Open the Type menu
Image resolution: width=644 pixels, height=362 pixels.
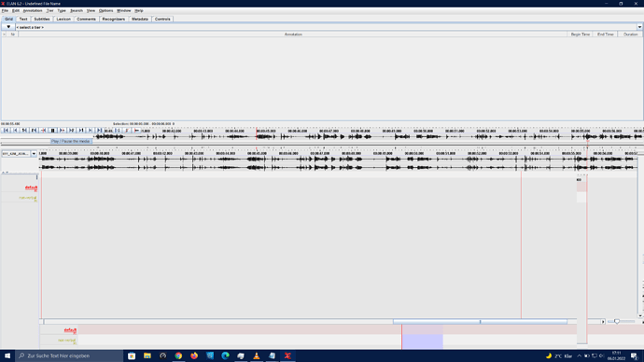(x=62, y=10)
